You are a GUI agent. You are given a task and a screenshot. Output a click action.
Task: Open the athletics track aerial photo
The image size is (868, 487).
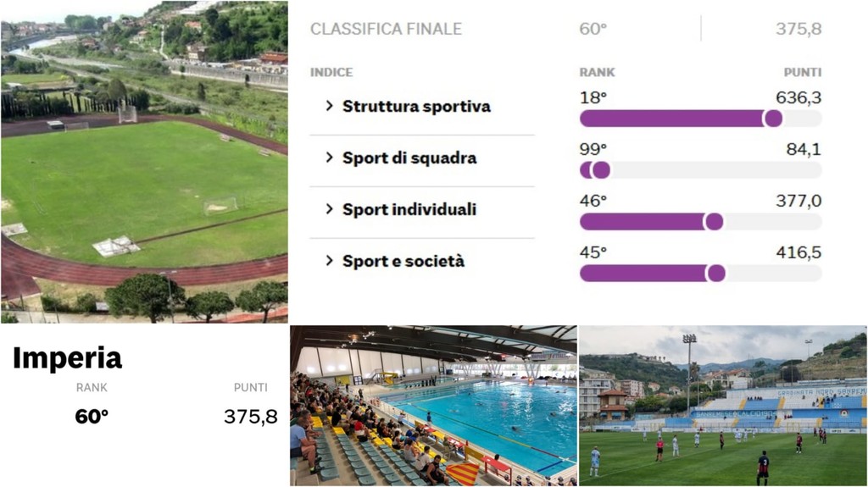(x=144, y=161)
